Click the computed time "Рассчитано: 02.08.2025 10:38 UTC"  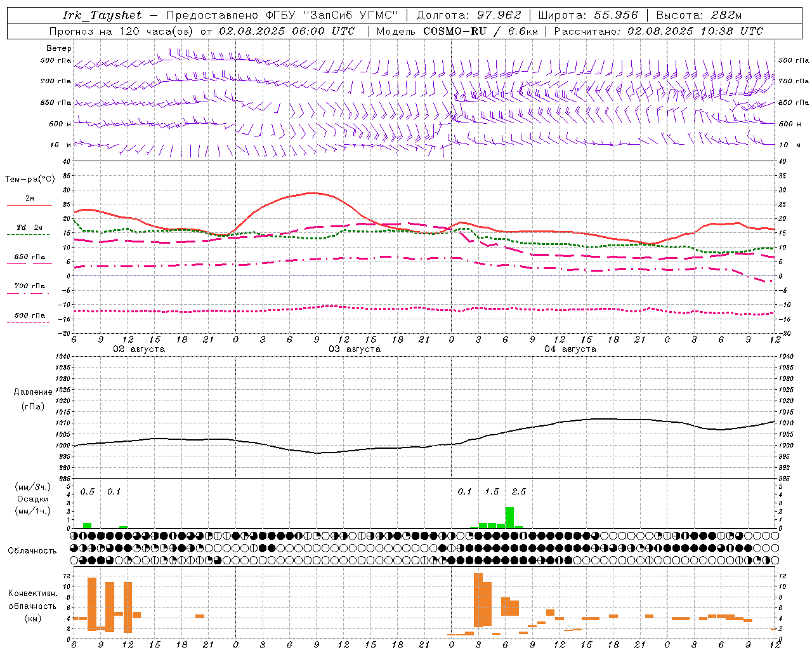(658, 31)
